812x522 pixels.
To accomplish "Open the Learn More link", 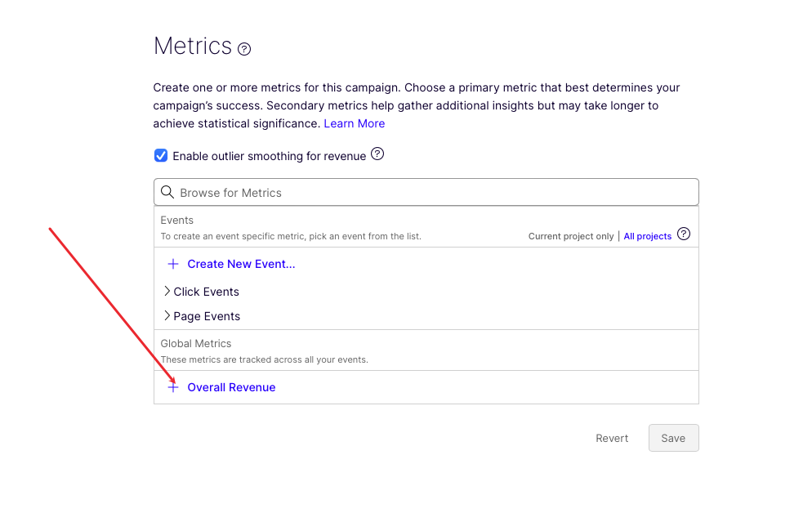I will [x=354, y=123].
